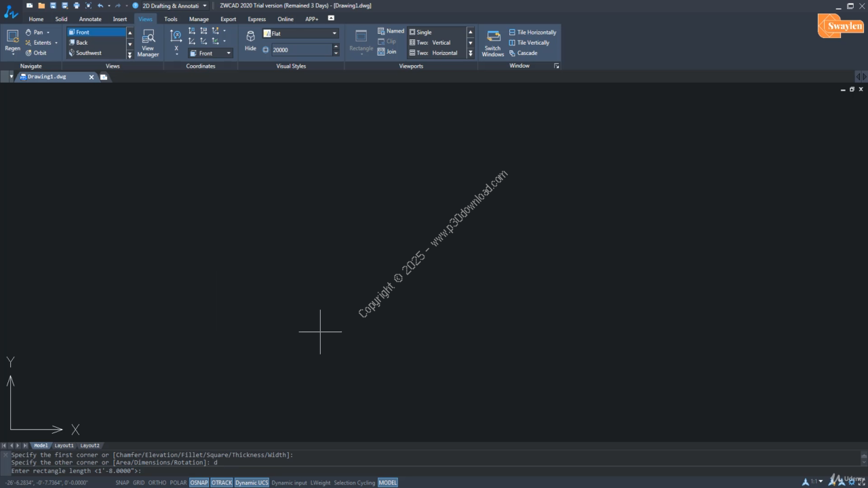The width and height of the screenshot is (868, 488).
Task: Click the MODEL button in the status bar
Action: pos(388,483)
